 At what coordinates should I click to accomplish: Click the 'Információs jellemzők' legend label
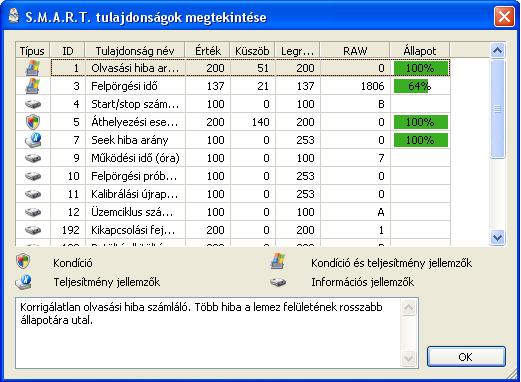362,282
